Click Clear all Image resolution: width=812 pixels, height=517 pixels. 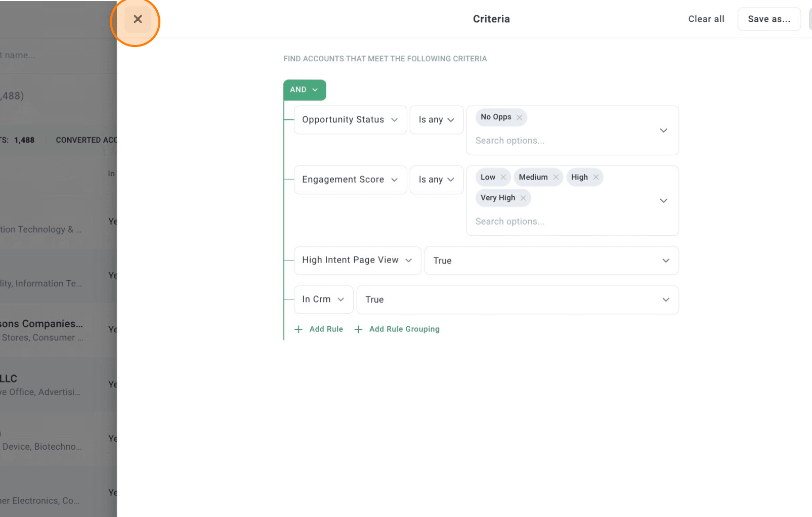click(706, 19)
